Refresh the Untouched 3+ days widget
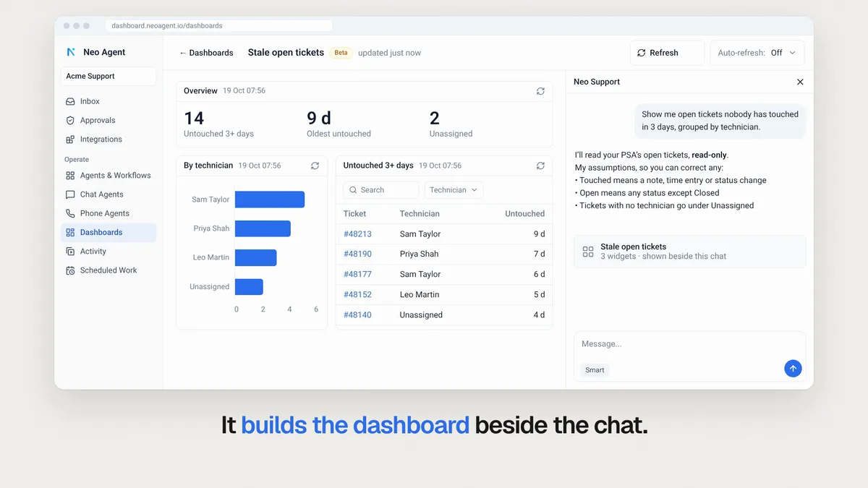This screenshot has width=868, height=488. point(540,166)
